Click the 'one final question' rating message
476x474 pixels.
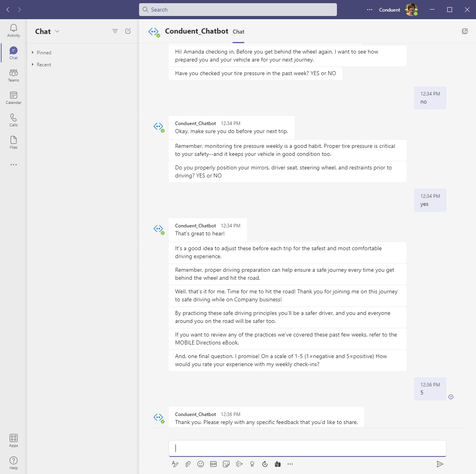[287, 360]
